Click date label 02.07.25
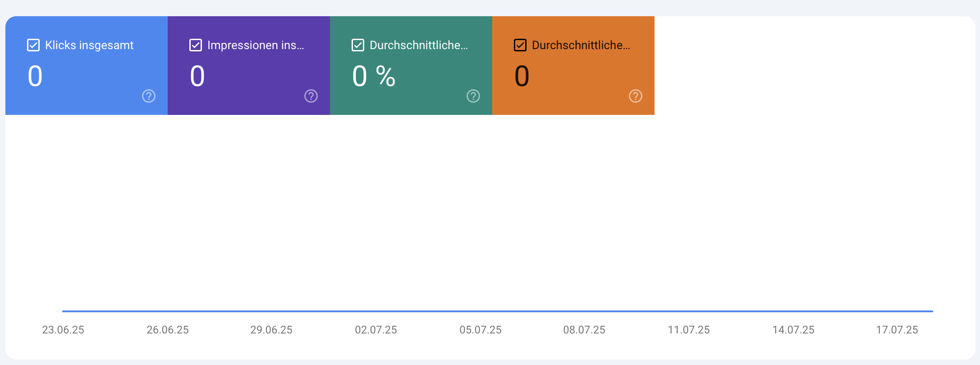The height and width of the screenshot is (365, 980). point(376,330)
